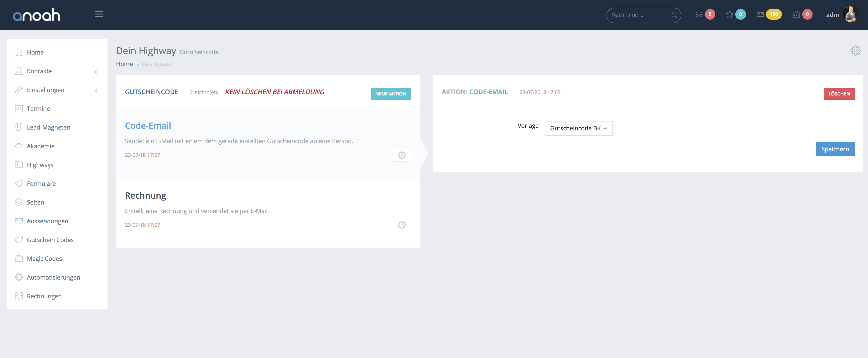Click the Termine calendar icon
868x358 pixels.
[x=19, y=108]
